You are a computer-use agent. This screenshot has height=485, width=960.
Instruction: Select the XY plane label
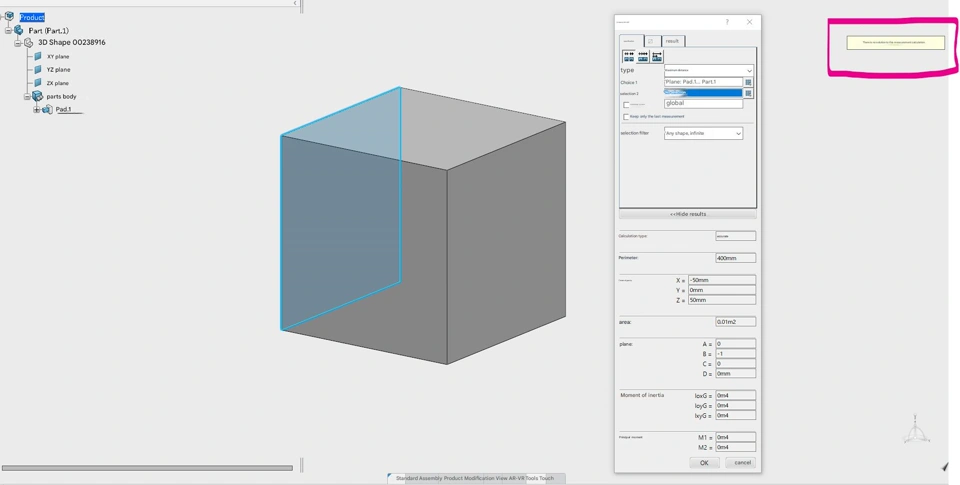tap(58, 56)
